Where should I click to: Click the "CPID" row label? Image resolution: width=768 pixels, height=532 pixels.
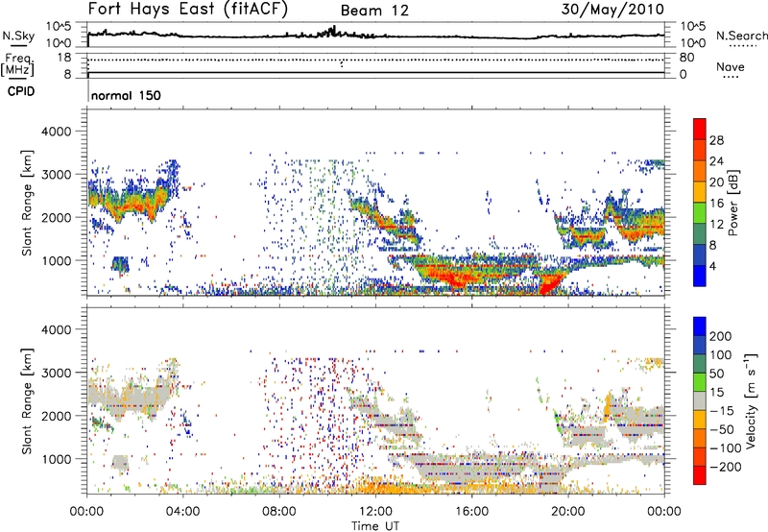click(21, 91)
